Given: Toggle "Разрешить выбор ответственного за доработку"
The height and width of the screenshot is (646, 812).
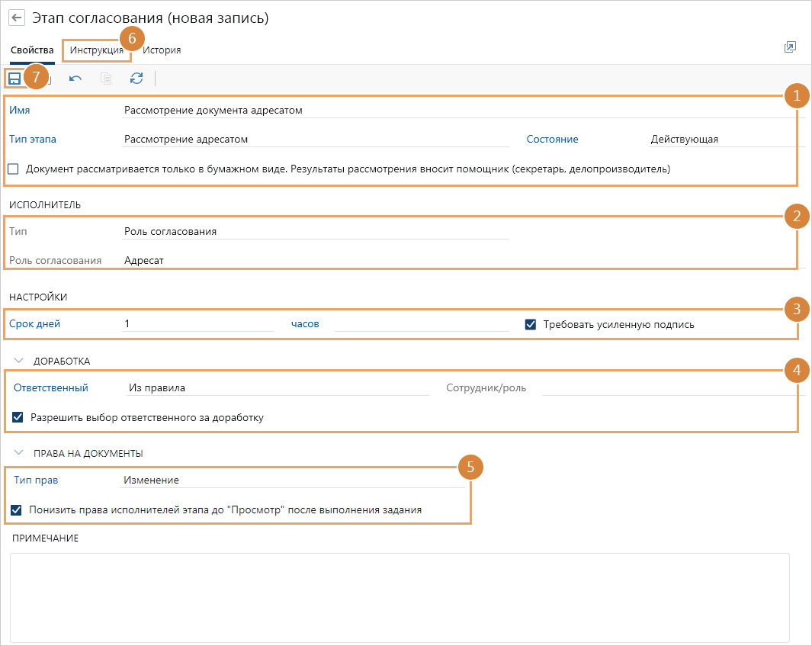Looking at the screenshot, I should point(18,417).
